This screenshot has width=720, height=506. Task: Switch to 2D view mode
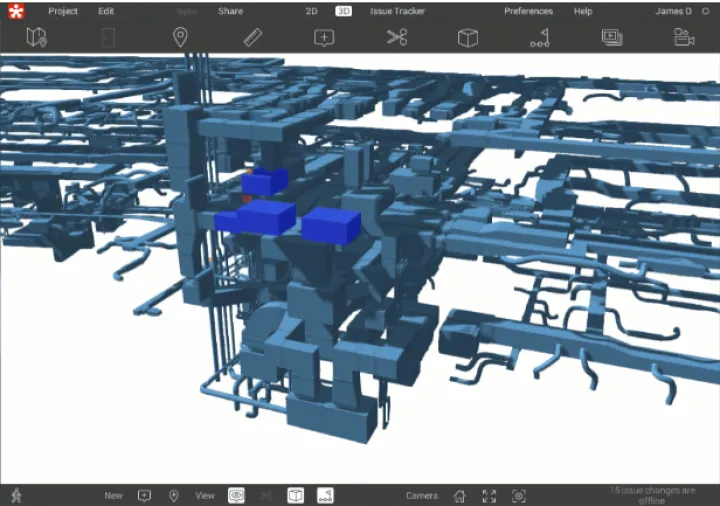coord(312,11)
